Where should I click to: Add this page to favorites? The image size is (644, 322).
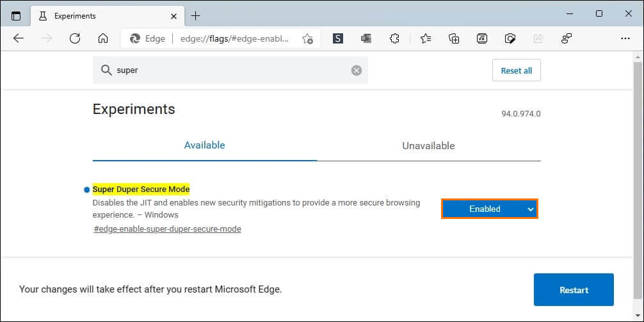tap(307, 38)
